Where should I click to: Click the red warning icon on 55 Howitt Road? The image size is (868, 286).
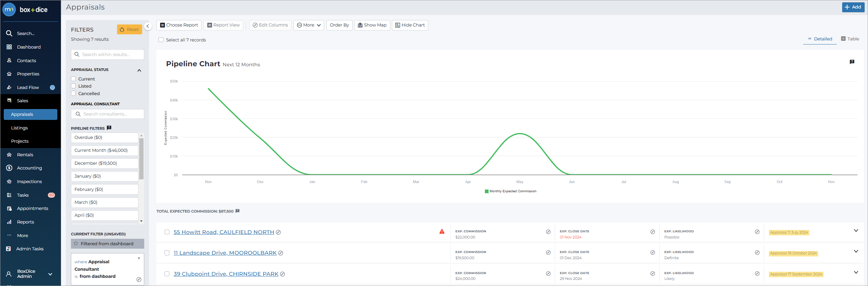442,231
